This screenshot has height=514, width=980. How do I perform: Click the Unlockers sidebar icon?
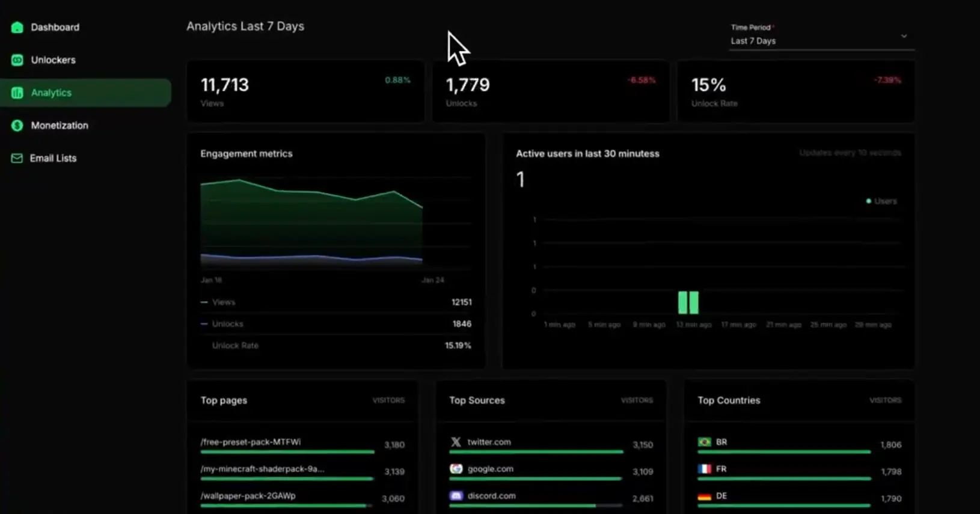point(17,60)
